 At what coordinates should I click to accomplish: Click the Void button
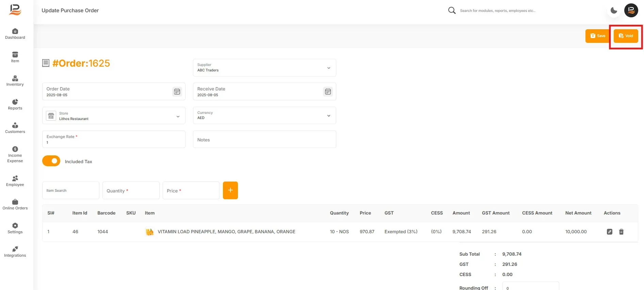click(x=626, y=36)
